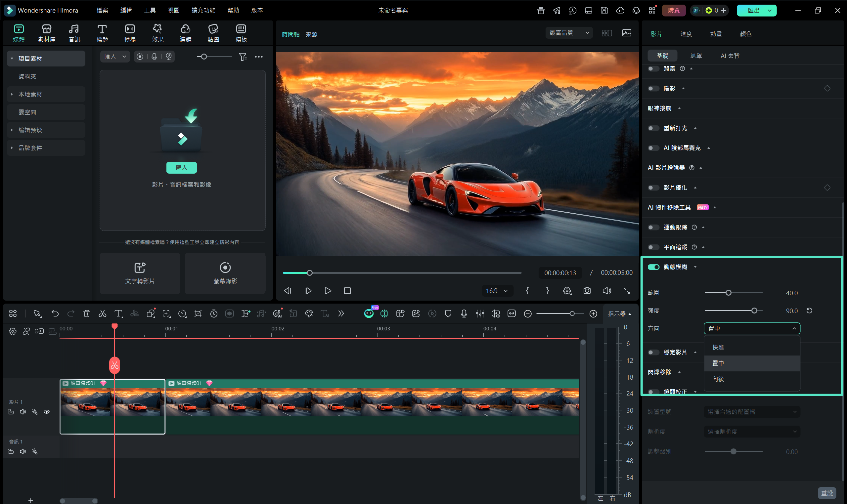The height and width of the screenshot is (504, 847).
Task: Take a snapshot with the camera icon
Action: [x=587, y=291]
